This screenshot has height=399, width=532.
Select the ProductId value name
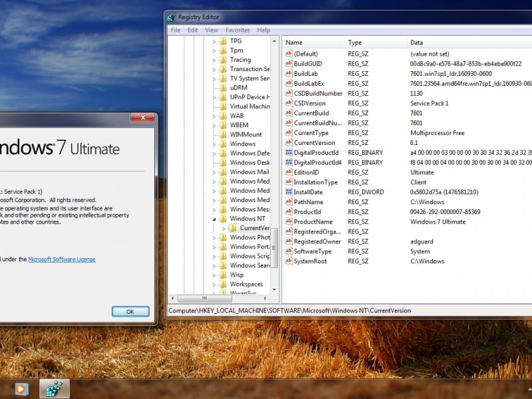(307, 211)
